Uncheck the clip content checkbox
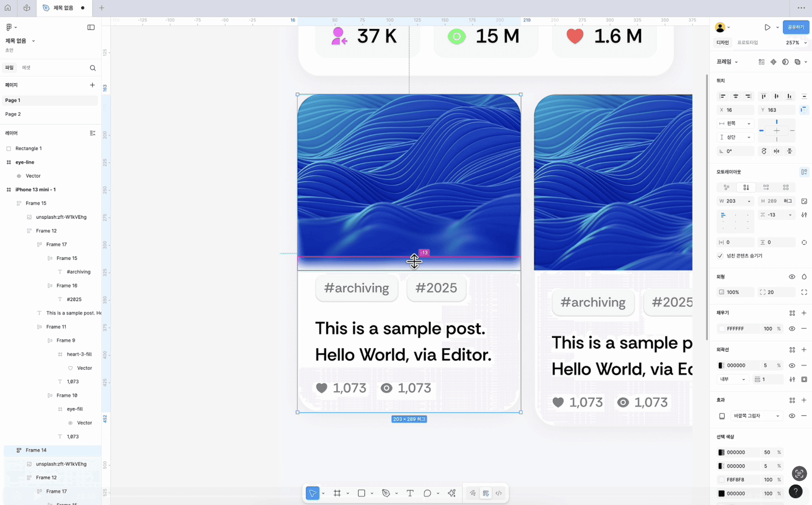The height and width of the screenshot is (505, 812). pos(720,256)
